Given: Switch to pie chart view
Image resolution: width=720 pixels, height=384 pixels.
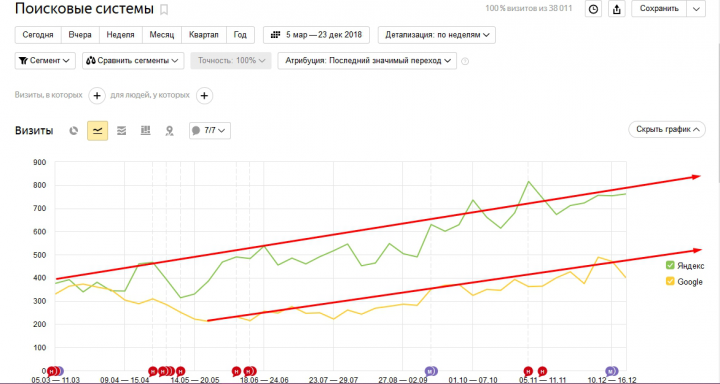Looking at the screenshot, I should (73, 131).
